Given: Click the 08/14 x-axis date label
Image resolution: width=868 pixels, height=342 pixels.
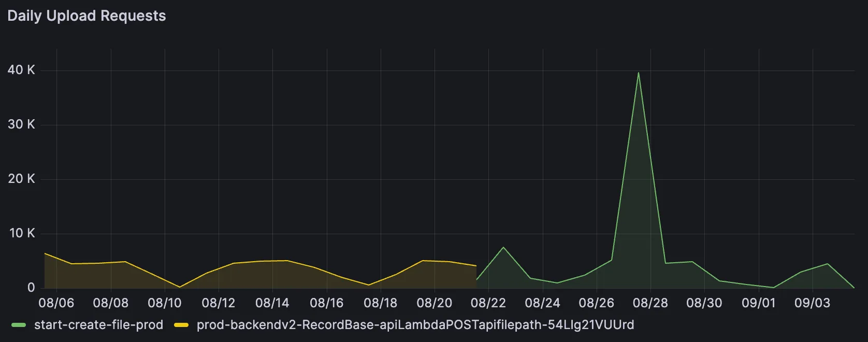Looking at the screenshot, I should [272, 303].
